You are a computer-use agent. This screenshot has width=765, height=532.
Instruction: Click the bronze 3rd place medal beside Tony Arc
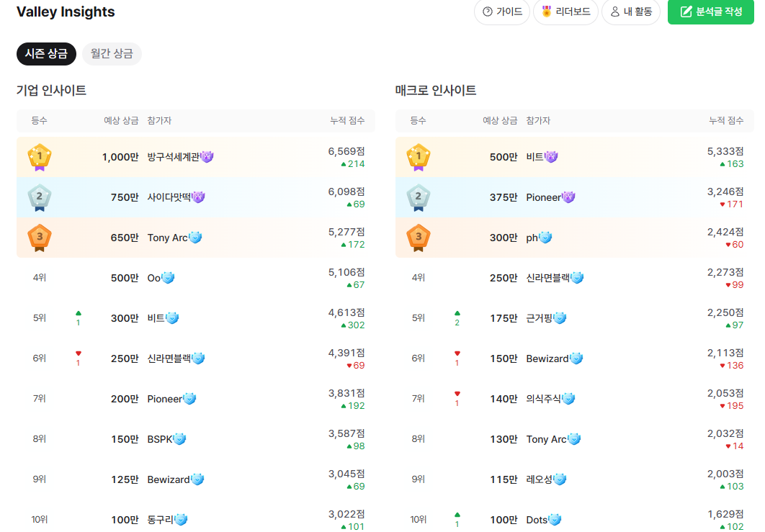[40, 238]
